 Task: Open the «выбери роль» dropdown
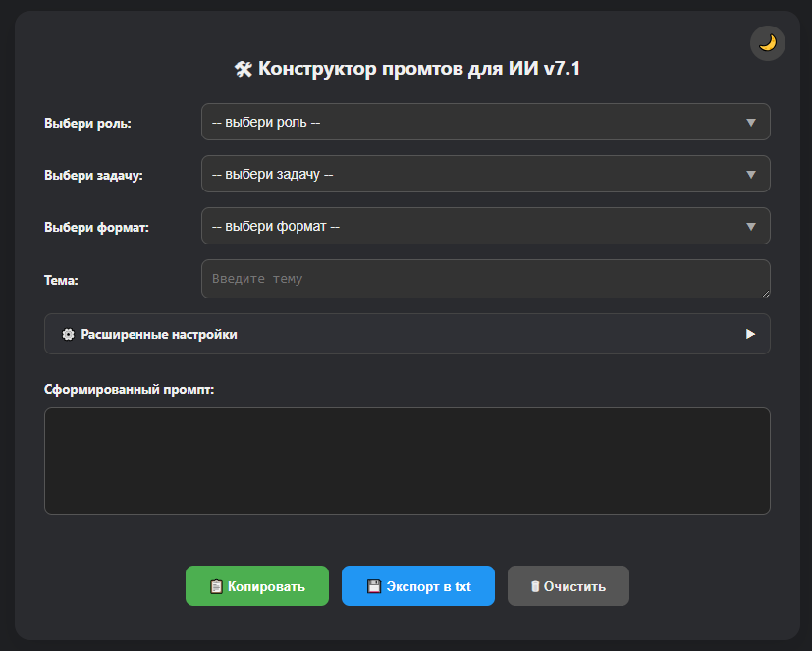471,123
